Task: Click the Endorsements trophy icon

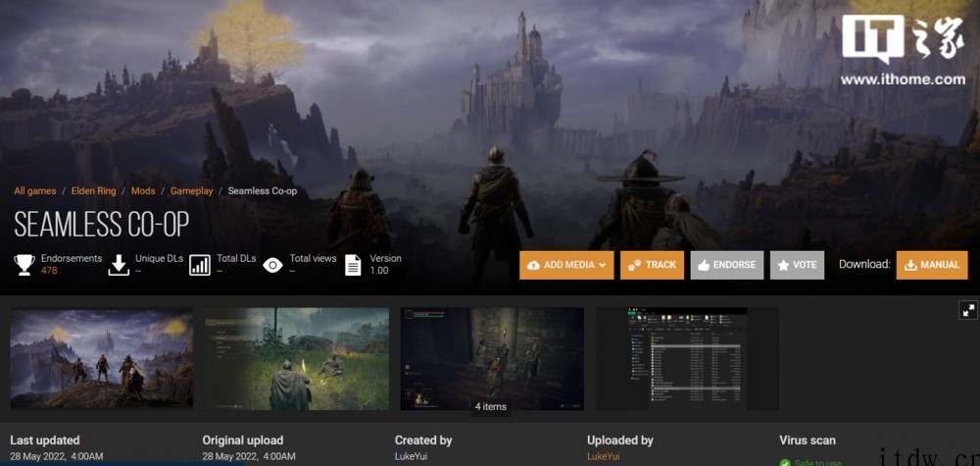Action: [x=24, y=265]
